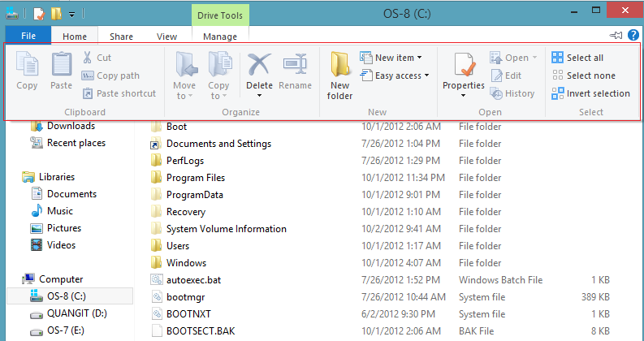Viewport: 644px width, 341px height.
Task: Open the Move to dropdown arrow
Action: coord(191,96)
